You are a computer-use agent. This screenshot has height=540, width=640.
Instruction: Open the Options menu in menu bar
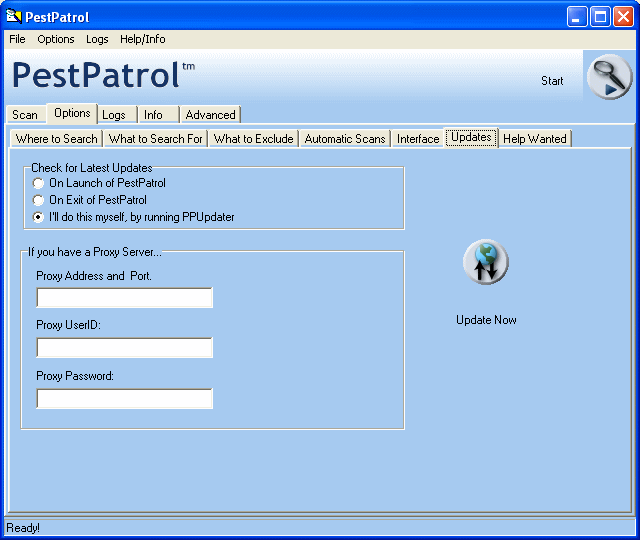(x=56, y=39)
